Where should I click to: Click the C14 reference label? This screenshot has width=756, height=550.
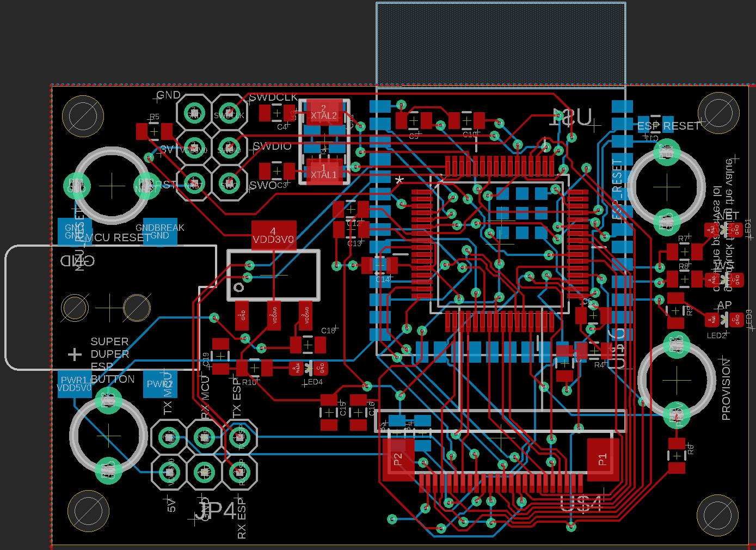(x=383, y=279)
